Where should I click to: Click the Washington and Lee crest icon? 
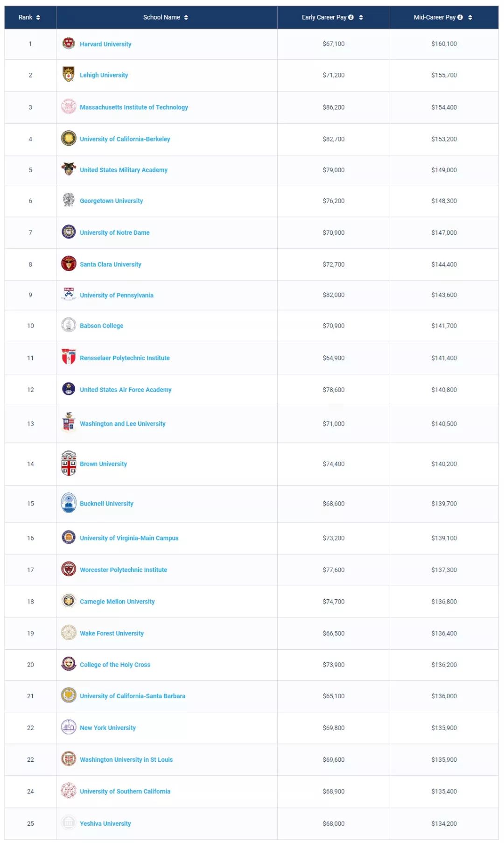(69, 422)
